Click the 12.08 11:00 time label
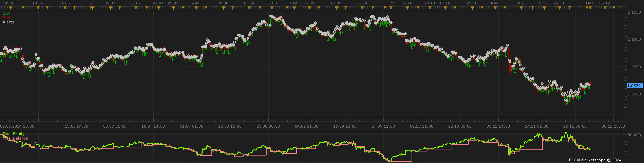This screenshot has height=163, width=644. (x=230, y=126)
